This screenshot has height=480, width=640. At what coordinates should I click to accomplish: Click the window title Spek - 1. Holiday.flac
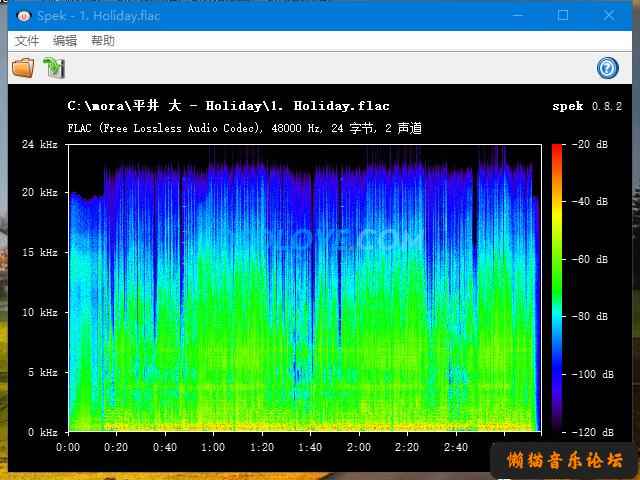tap(98, 16)
